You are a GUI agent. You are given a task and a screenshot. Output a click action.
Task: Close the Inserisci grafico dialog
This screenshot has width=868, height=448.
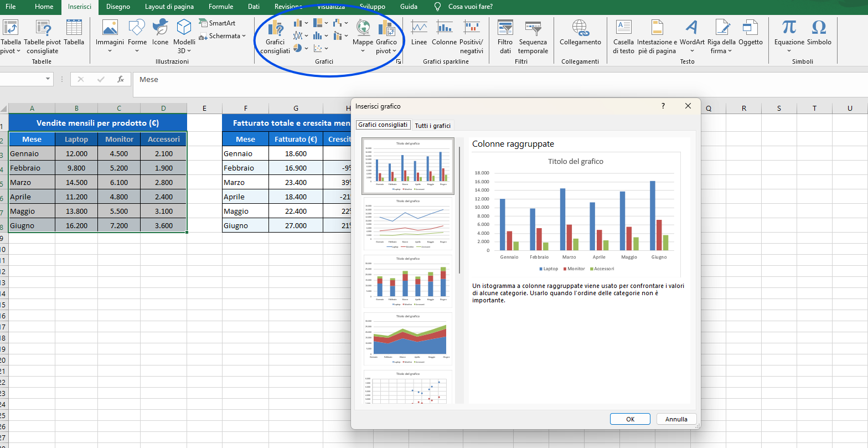pyautogui.click(x=688, y=106)
